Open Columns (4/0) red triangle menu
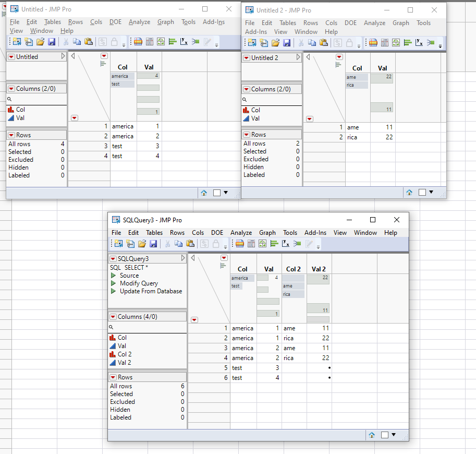Viewport: 476px width, 454px height. click(113, 317)
